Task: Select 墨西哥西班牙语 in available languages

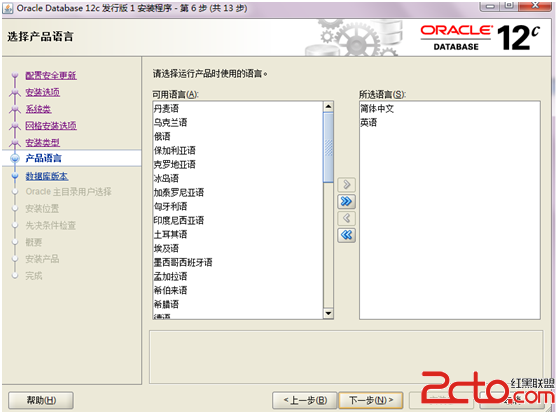Action: [x=238, y=262]
